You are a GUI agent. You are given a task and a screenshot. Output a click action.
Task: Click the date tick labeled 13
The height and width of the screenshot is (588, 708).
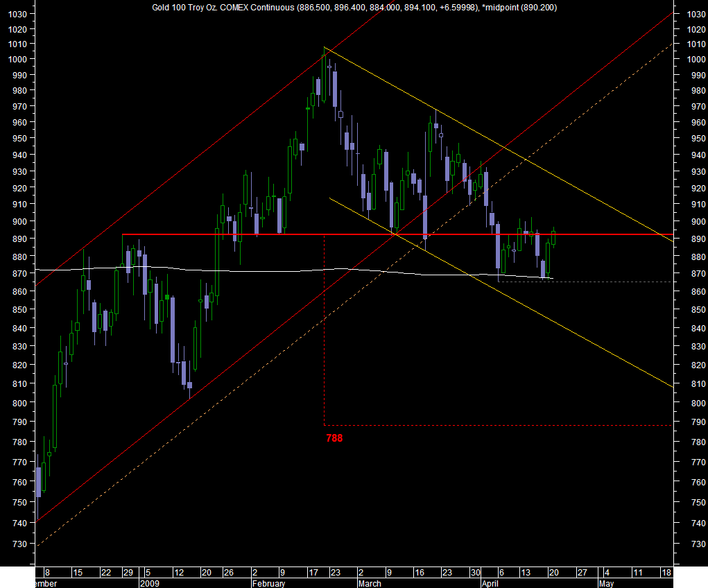click(x=526, y=573)
